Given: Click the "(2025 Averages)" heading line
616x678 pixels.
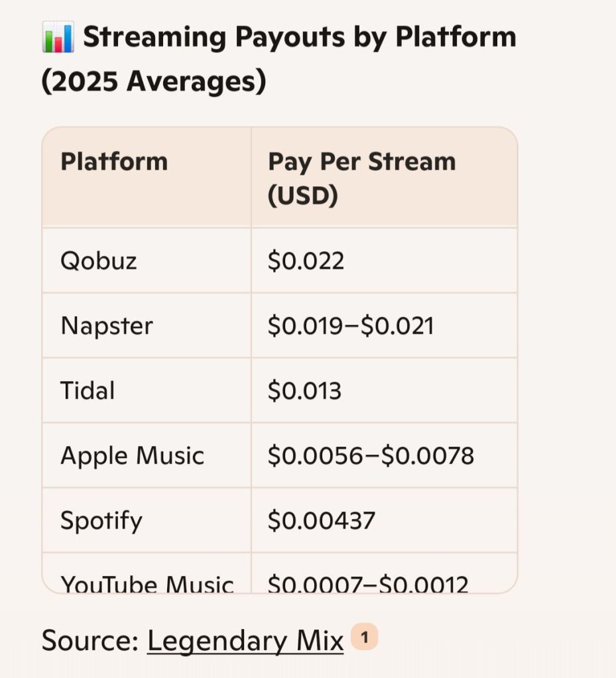Looking at the screenshot, I should 154,82.
